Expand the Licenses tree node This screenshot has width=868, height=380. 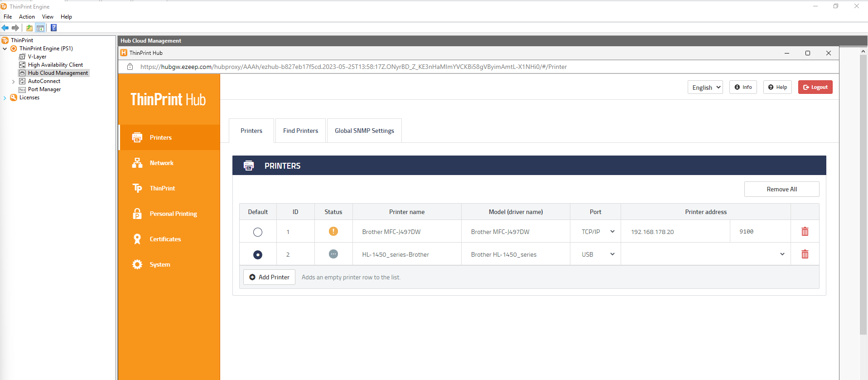coord(5,98)
